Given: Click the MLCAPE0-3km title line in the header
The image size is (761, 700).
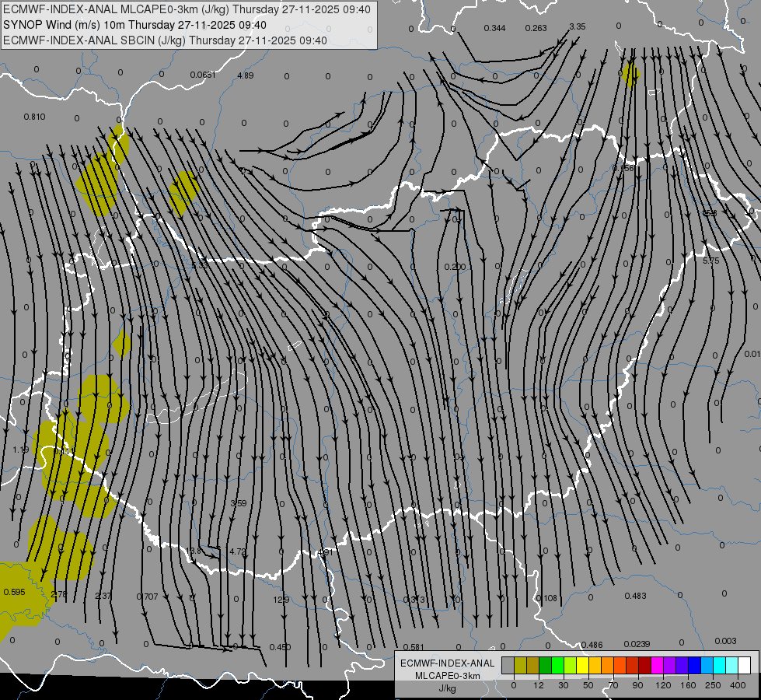Looking at the screenshot, I should (187, 9).
